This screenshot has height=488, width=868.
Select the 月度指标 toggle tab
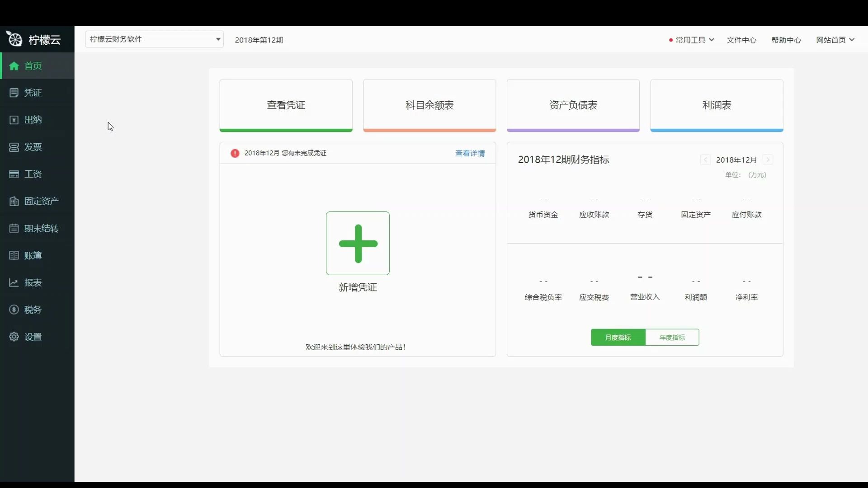618,337
